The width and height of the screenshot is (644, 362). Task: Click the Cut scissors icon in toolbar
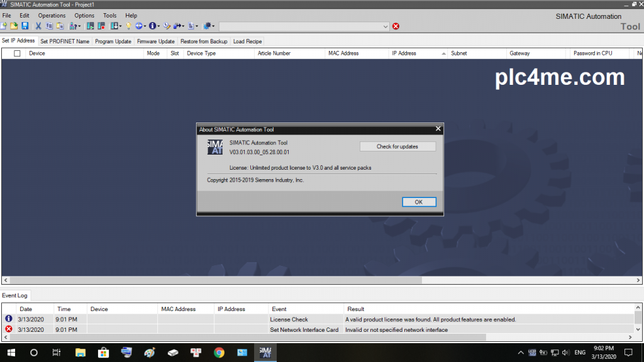tap(38, 26)
